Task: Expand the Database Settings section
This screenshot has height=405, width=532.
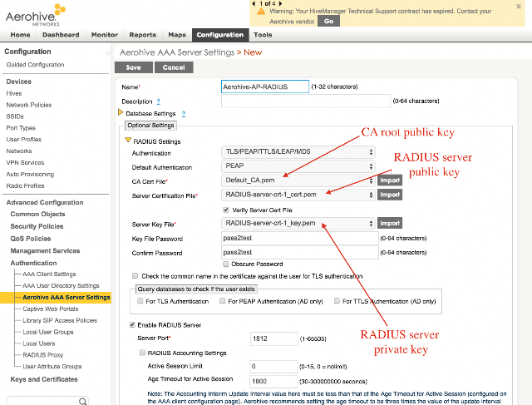Action: coord(121,112)
